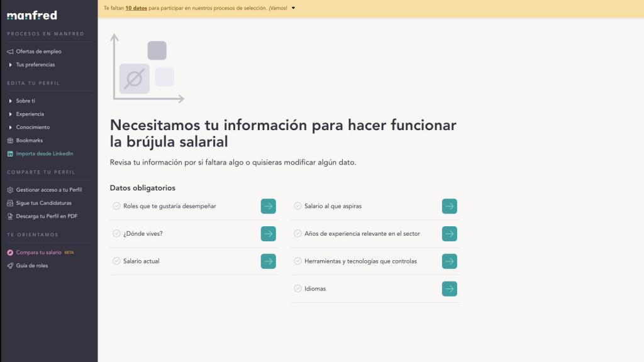Open arrow button for Salario al que aspiras
Viewport: 644px width, 362px height.
[449, 206]
